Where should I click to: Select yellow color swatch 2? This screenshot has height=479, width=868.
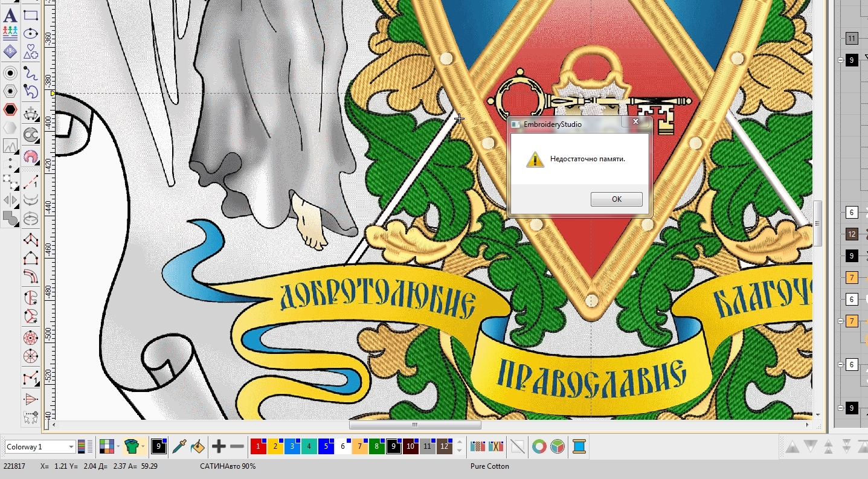tap(275, 447)
